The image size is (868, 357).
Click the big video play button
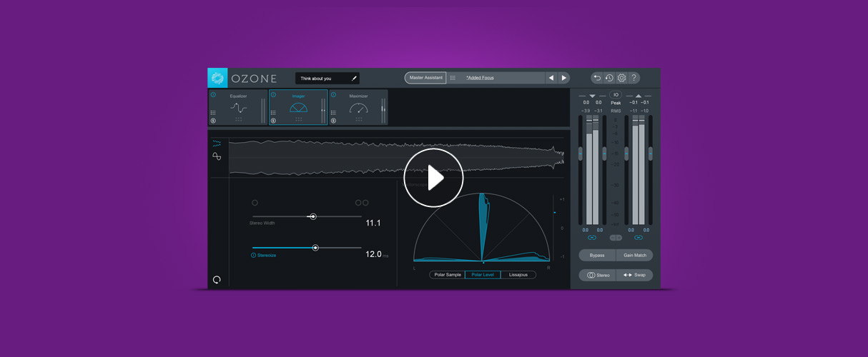pyautogui.click(x=433, y=178)
